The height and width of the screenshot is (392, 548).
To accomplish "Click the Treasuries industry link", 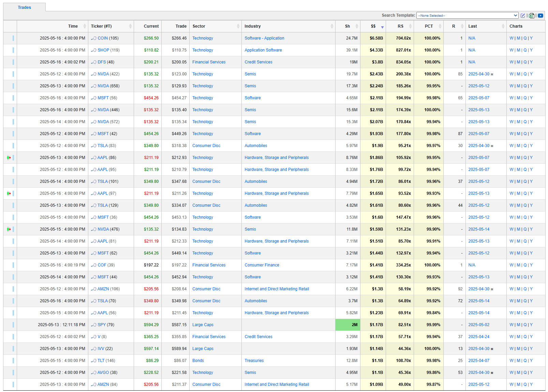I will (x=254, y=361).
